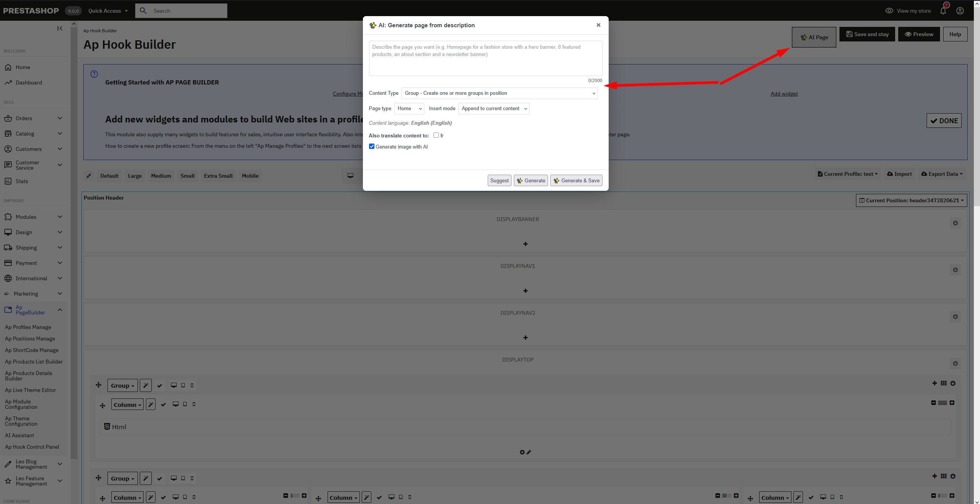Click Save and stay button
The image size is (980, 504).
coord(867,34)
